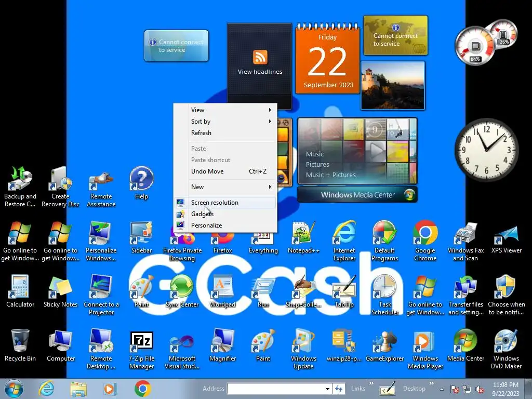Click the Address bar Go refresh button
Screen dimensions: 532x399
pyautogui.click(x=339, y=389)
